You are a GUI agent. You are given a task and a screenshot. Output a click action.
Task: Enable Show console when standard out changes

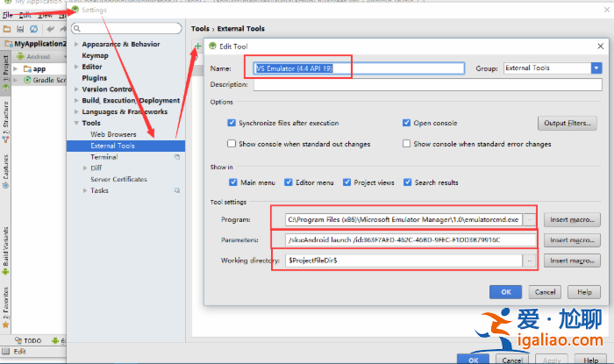(x=232, y=144)
